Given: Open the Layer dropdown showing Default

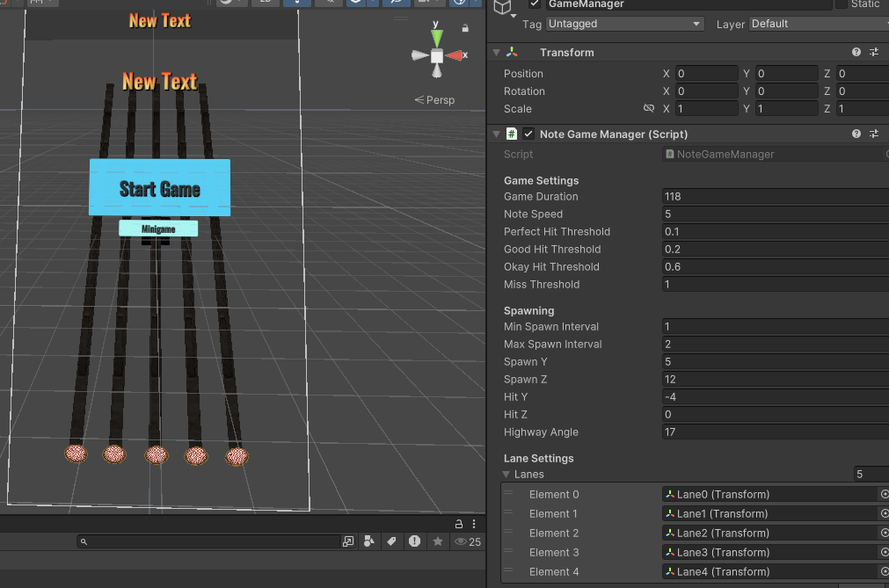Looking at the screenshot, I should point(819,24).
